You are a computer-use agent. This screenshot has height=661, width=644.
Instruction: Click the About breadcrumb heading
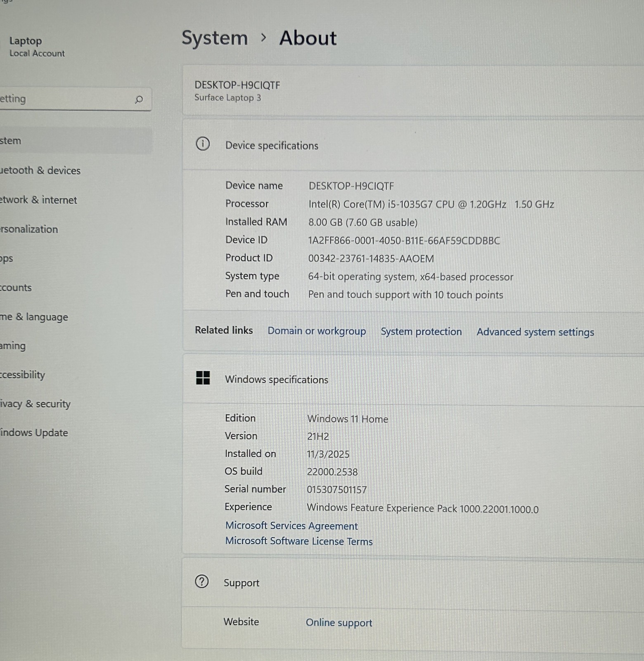point(308,38)
